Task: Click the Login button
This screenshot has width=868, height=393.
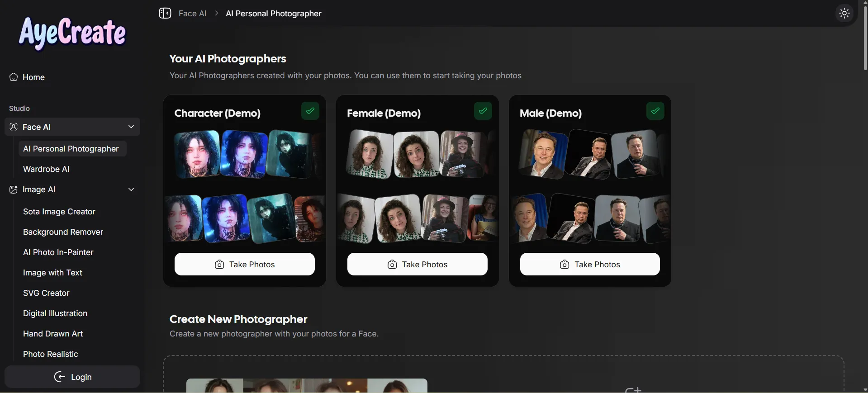Action: (x=72, y=377)
